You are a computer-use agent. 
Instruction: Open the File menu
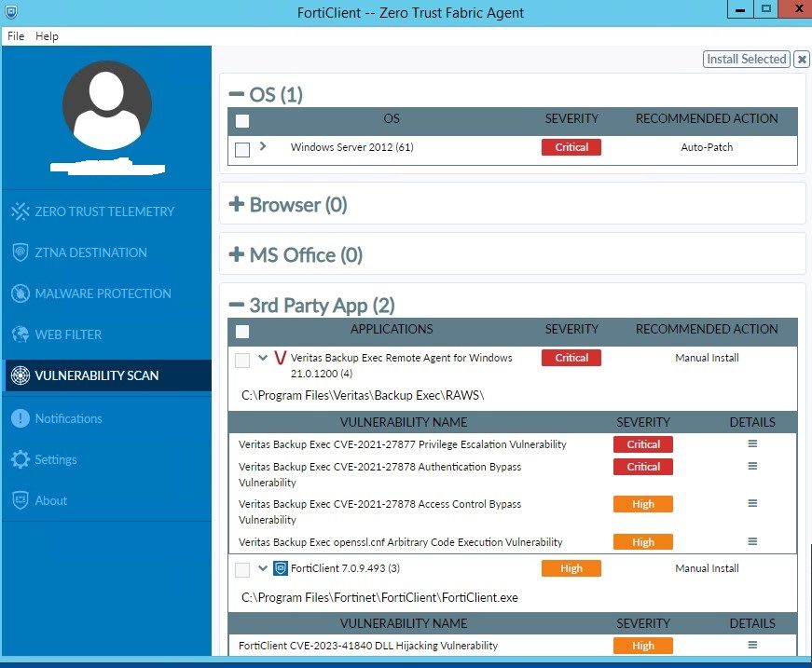point(15,36)
